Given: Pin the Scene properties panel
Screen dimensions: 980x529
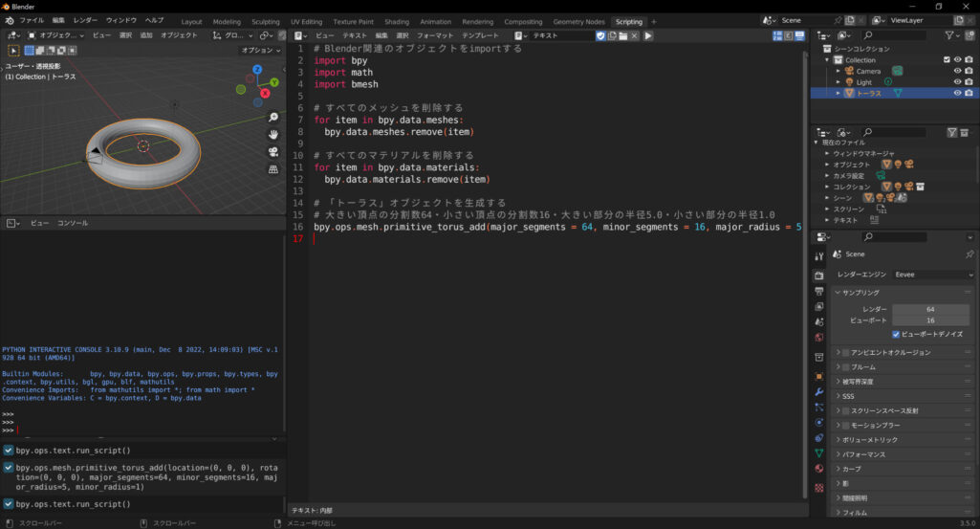Looking at the screenshot, I should (969, 253).
